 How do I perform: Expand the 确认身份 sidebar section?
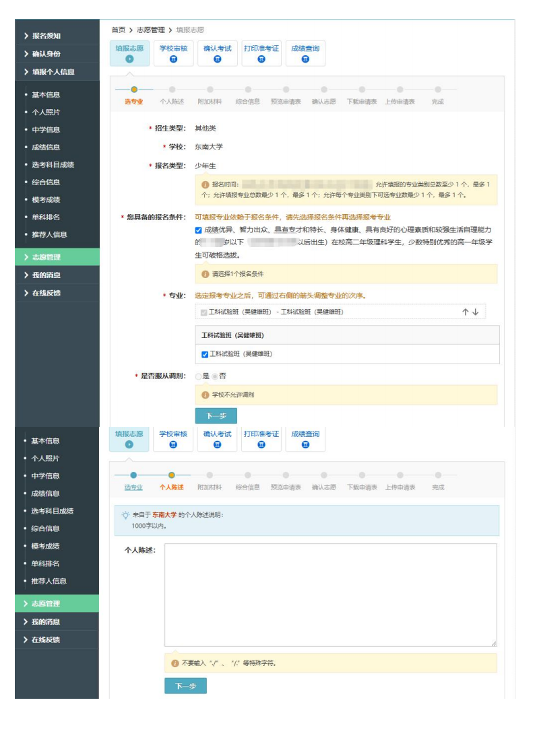pos(57,53)
